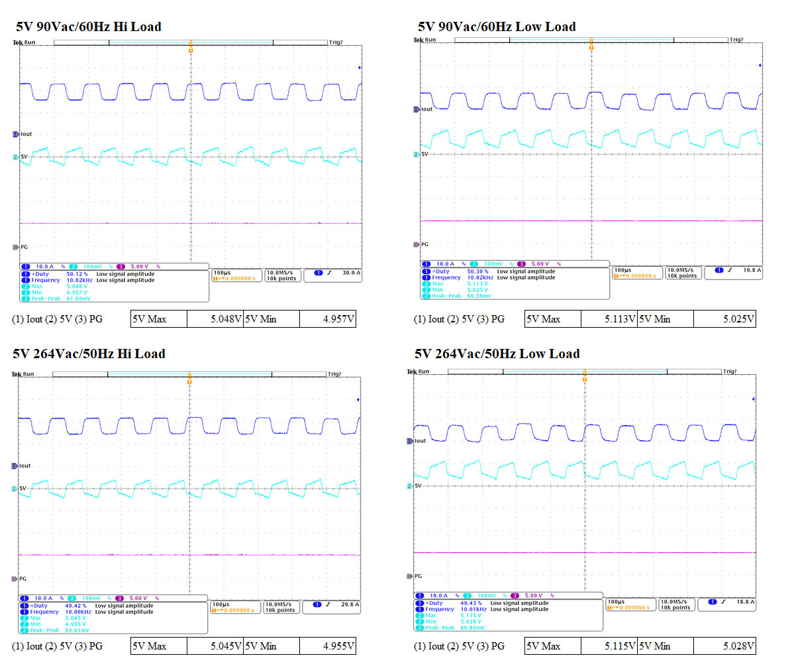
Task: Click the 5.113V table cell
Action: point(609,319)
